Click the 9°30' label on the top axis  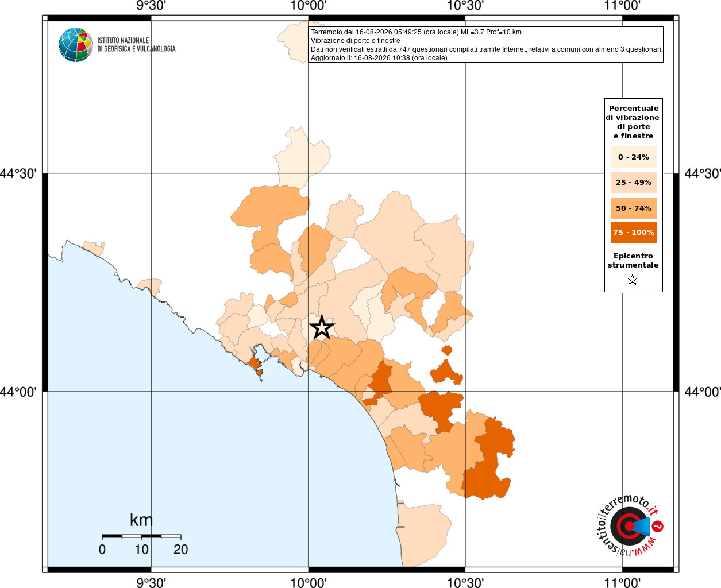(x=151, y=6)
